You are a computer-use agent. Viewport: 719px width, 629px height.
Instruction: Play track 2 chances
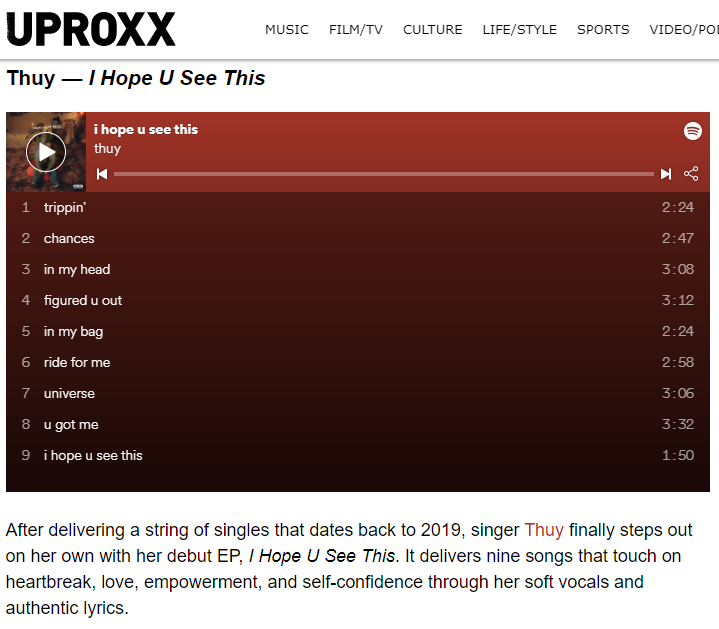[x=358, y=238]
